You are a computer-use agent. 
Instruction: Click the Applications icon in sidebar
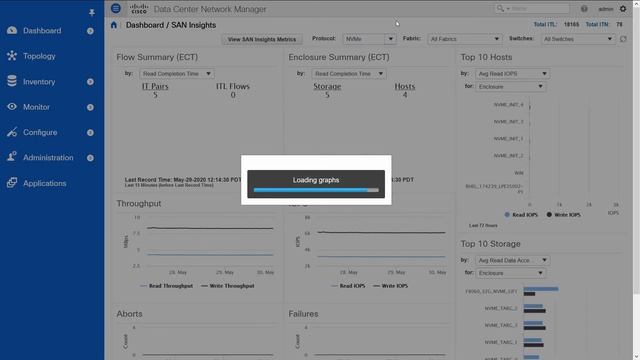[x=12, y=182]
